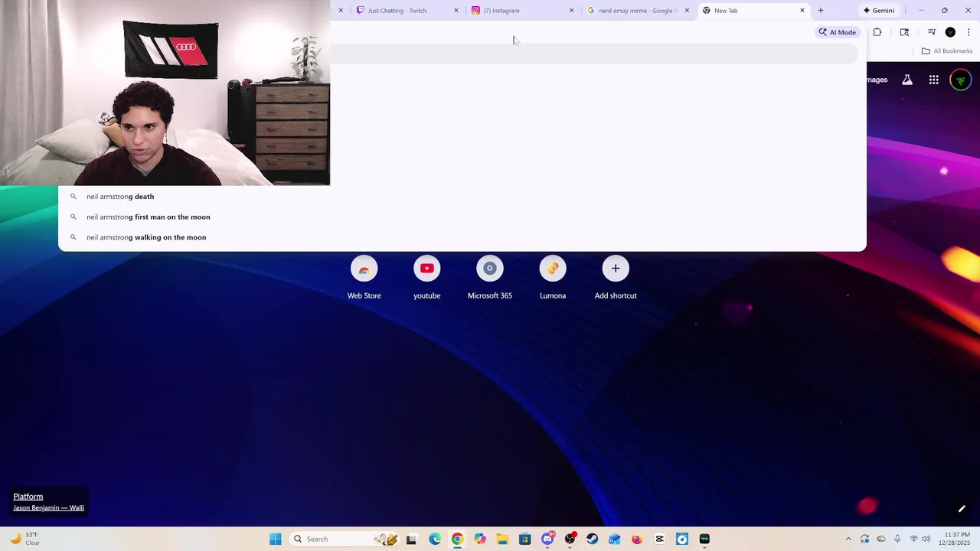Screen dimensions: 980x551
Task: Click the OneDrive cloud tray icon
Action: coord(881,540)
